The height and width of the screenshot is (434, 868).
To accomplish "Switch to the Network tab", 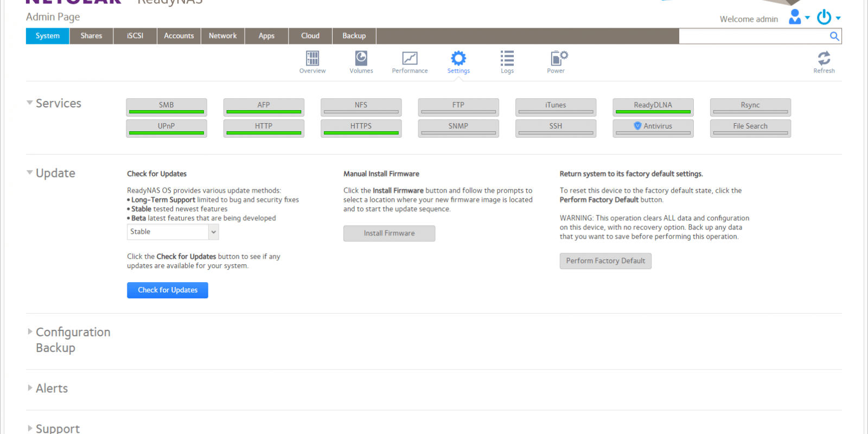I will click(223, 36).
